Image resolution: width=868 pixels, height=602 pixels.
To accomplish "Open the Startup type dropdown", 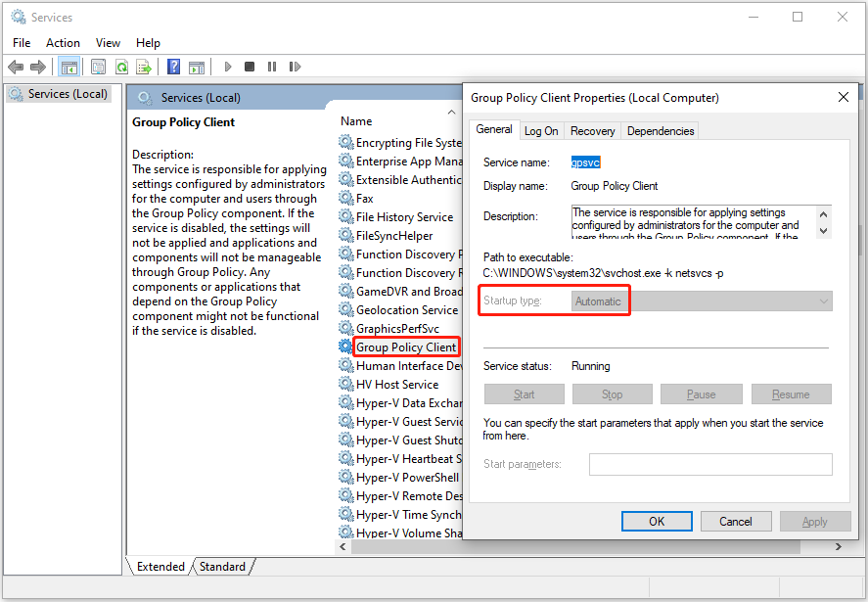I will point(702,301).
